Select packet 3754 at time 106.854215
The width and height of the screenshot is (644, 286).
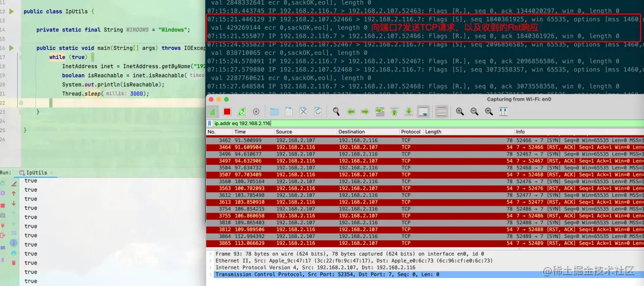coord(425,209)
